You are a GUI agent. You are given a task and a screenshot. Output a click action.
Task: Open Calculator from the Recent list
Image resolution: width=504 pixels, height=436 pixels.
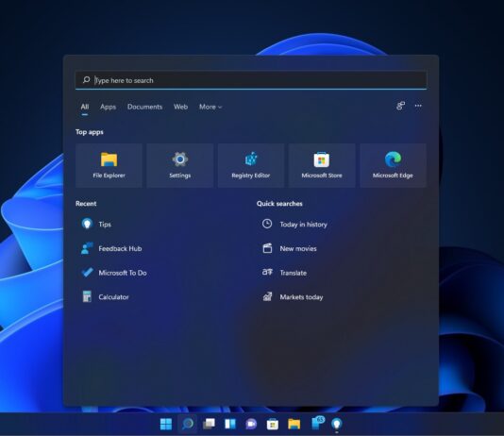105,297
